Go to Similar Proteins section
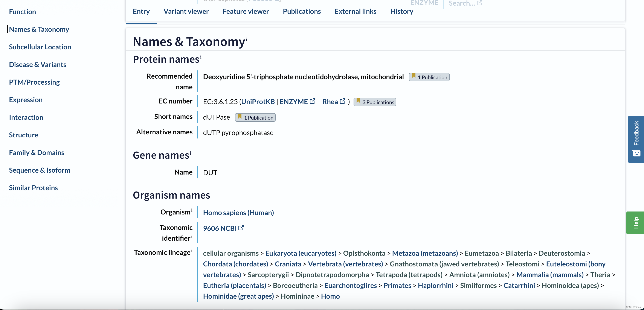Image resolution: width=644 pixels, height=310 pixels. tap(33, 188)
